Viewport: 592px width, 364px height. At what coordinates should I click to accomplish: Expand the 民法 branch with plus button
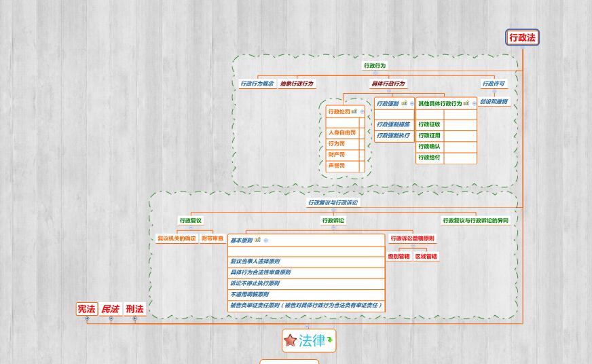(x=111, y=318)
